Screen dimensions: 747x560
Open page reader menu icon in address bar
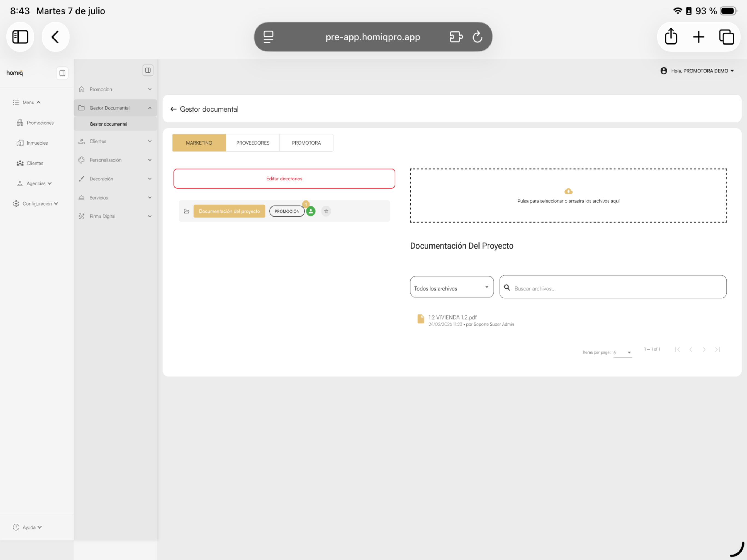(269, 37)
